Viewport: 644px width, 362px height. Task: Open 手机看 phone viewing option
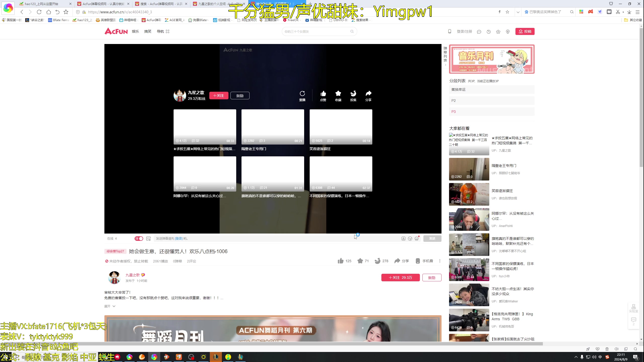424,261
